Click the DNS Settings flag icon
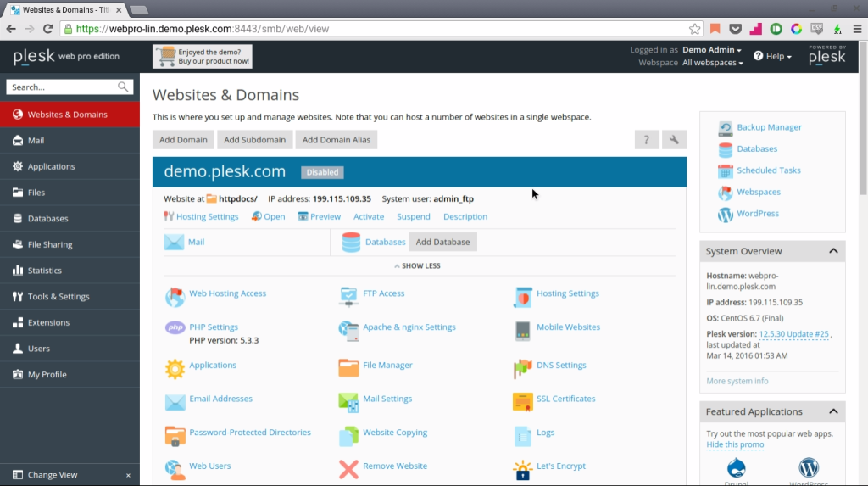 click(522, 367)
